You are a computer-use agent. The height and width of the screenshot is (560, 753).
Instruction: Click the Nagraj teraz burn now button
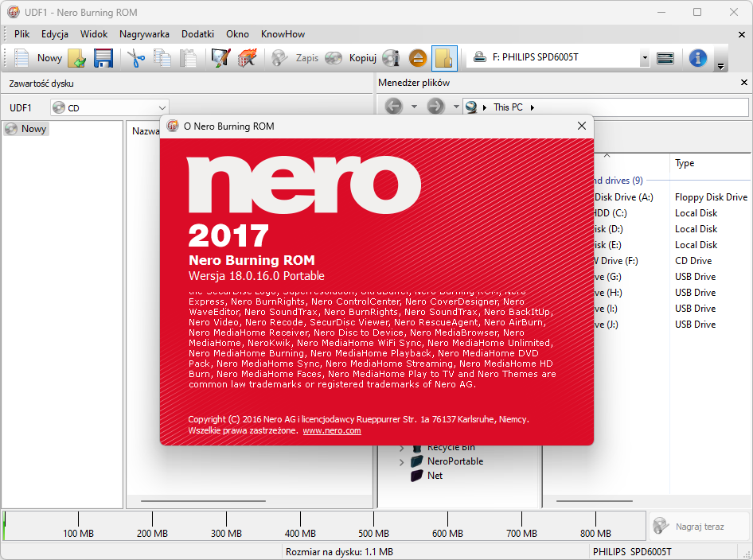pos(699,527)
